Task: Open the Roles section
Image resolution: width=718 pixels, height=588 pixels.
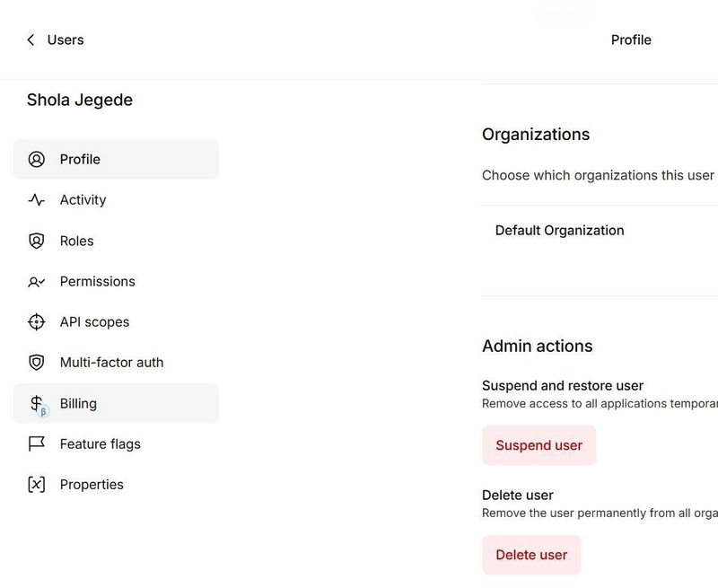Action: (x=117, y=241)
